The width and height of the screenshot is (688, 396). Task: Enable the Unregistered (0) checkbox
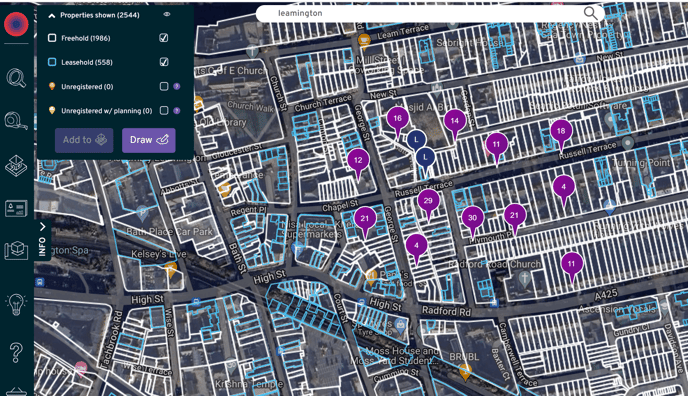[x=164, y=86]
